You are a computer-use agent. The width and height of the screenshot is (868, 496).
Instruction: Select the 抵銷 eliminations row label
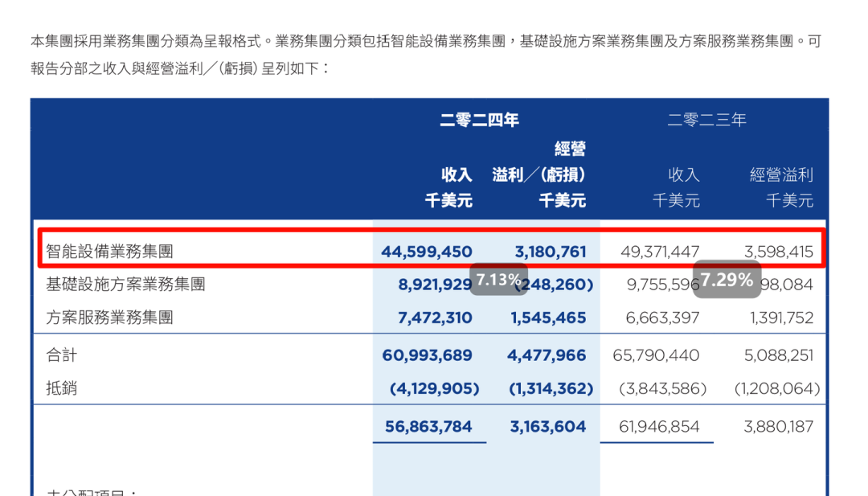61,388
